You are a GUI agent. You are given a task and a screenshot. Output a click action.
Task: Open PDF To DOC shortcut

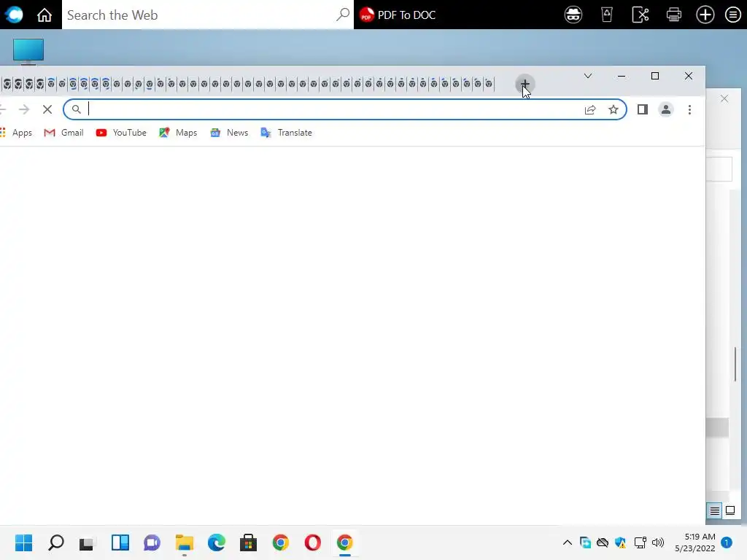pyautogui.click(x=398, y=15)
